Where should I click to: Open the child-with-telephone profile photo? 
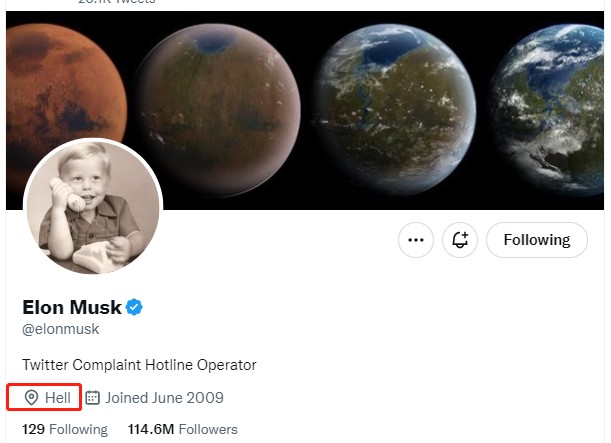93,207
